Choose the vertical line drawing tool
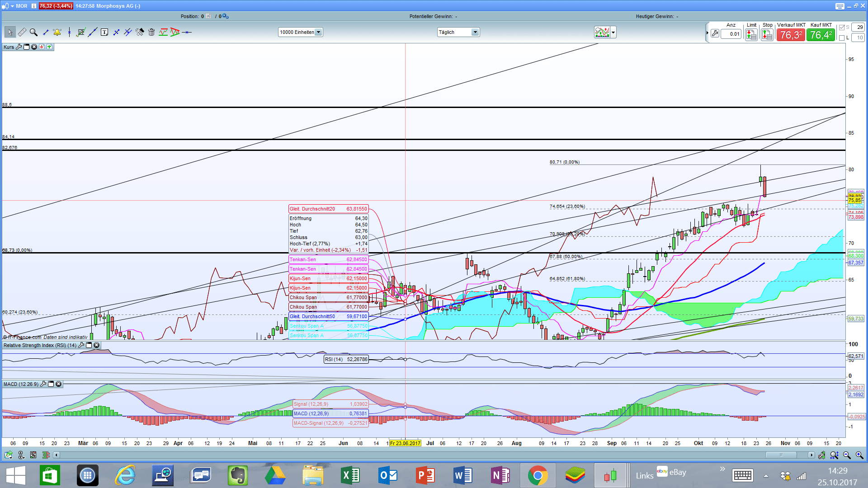 [x=69, y=32]
